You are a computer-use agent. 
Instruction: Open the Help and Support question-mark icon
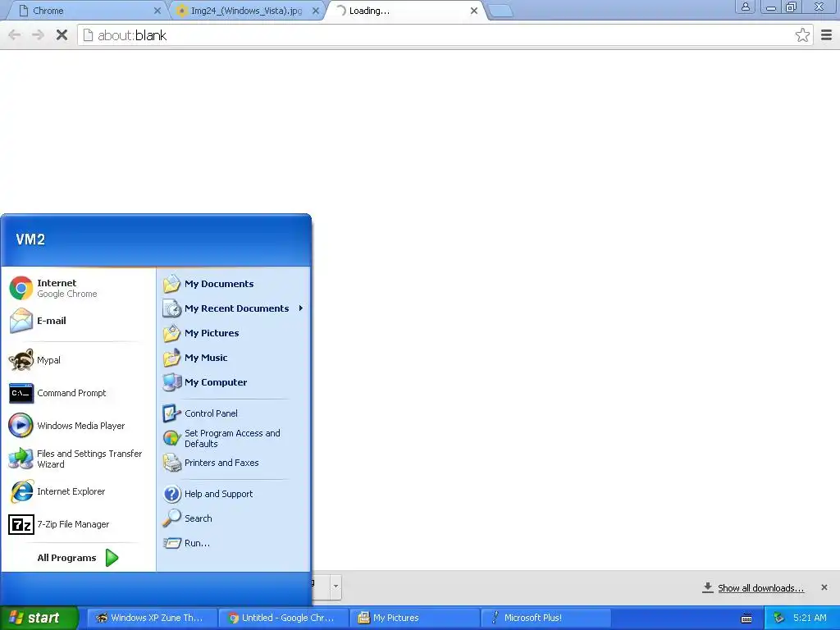pyautogui.click(x=172, y=494)
